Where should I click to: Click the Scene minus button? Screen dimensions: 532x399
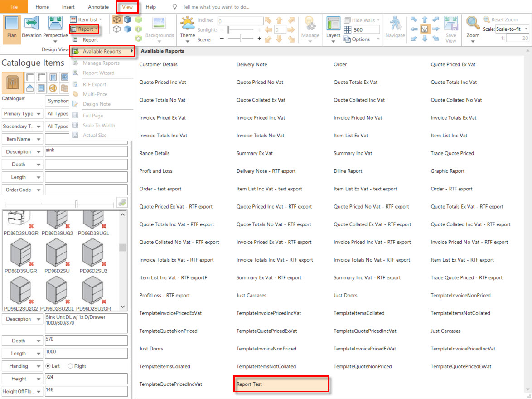[222, 39]
